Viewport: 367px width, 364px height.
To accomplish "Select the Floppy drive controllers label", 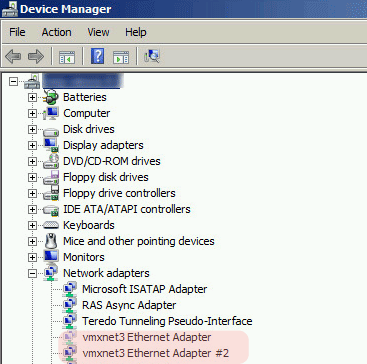I will pos(119,193).
